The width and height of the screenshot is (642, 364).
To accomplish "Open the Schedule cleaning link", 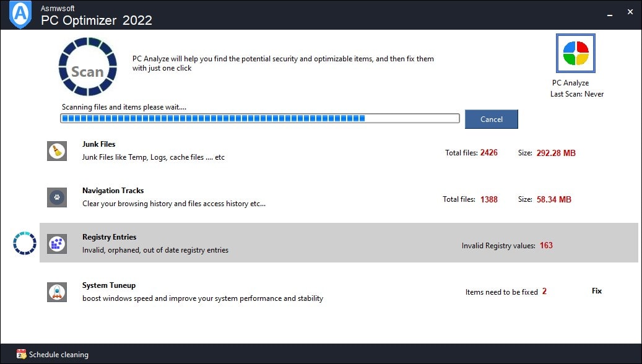I will (59, 355).
